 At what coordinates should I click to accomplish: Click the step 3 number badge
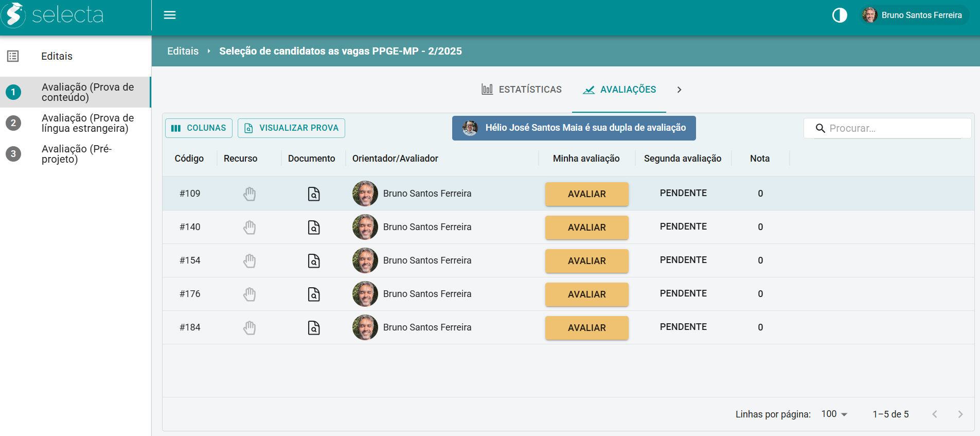pyautogui.click(x=13, y=154)
